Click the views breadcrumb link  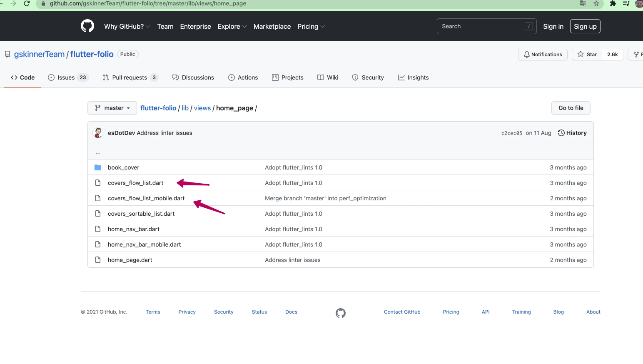202,108
